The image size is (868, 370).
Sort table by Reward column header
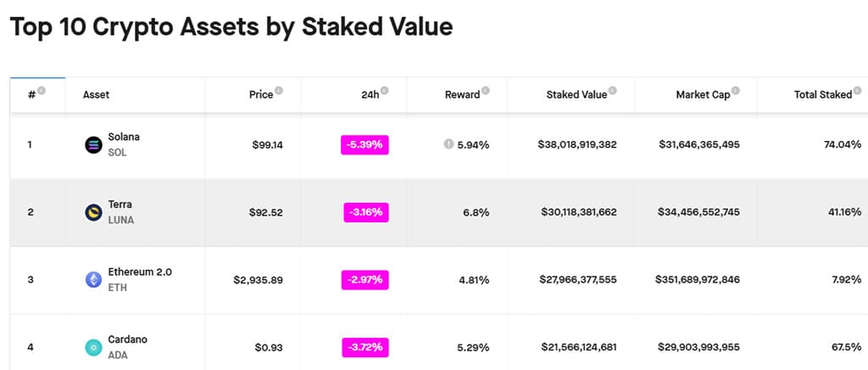pyautogui.click(x=462, y=95)
